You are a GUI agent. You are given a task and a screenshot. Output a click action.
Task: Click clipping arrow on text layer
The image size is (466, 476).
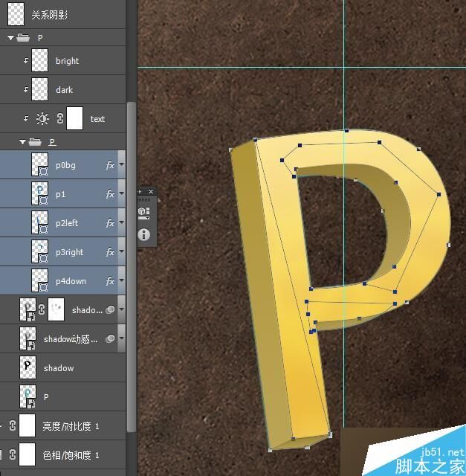pyautogui.click(x=26, y=118)
